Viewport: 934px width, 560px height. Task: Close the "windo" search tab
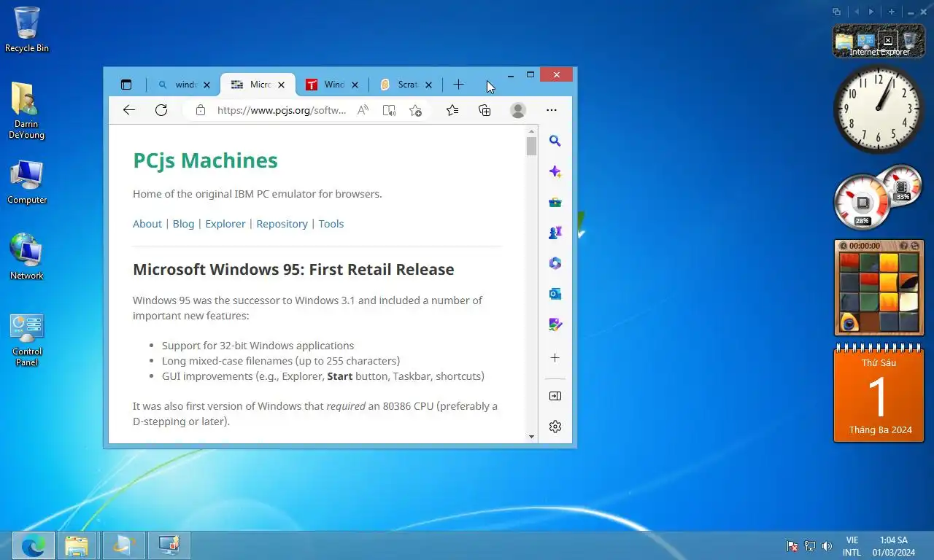[x=207, y=85]
